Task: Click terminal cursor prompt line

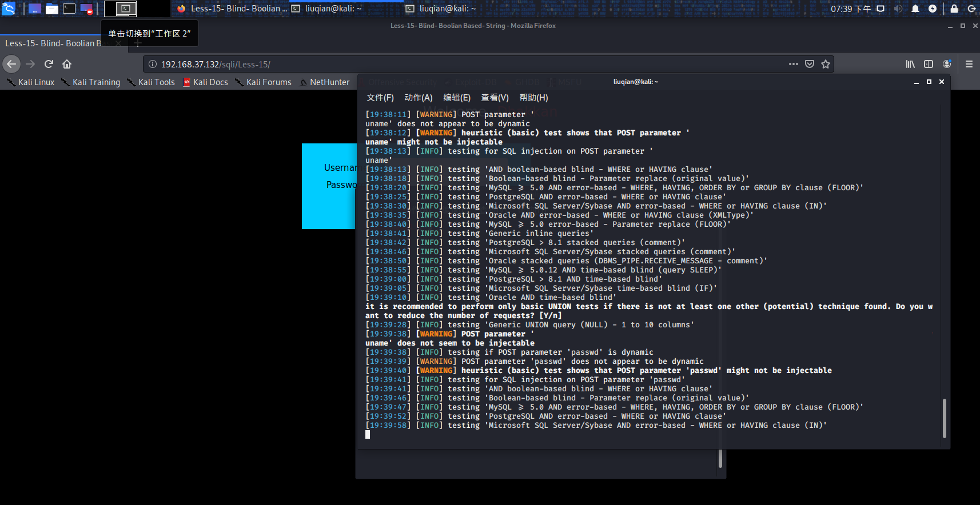Action: [368, 435]
